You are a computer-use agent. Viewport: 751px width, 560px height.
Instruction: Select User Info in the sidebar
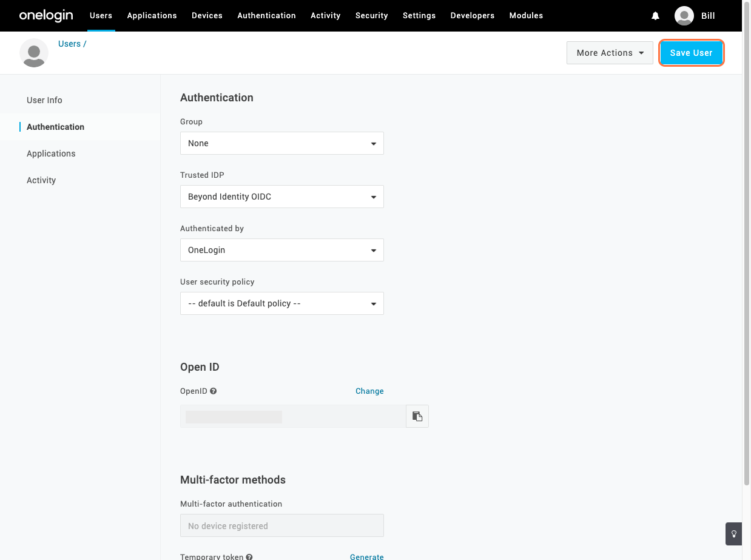click(44, 100)
